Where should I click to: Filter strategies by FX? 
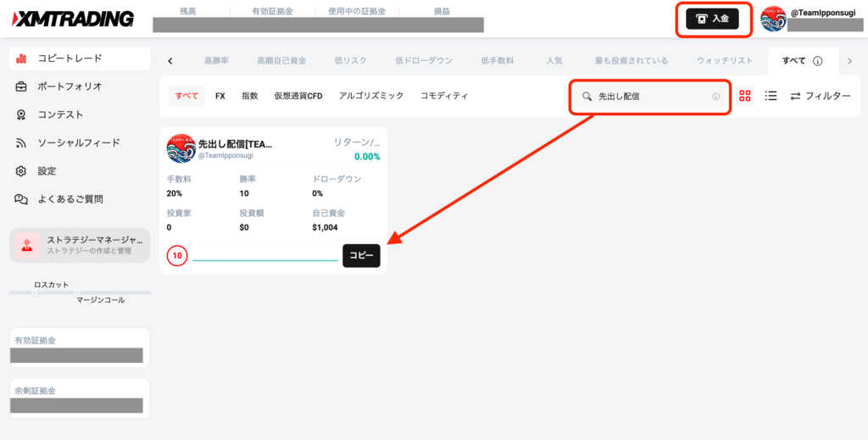[x=220, y=96]
